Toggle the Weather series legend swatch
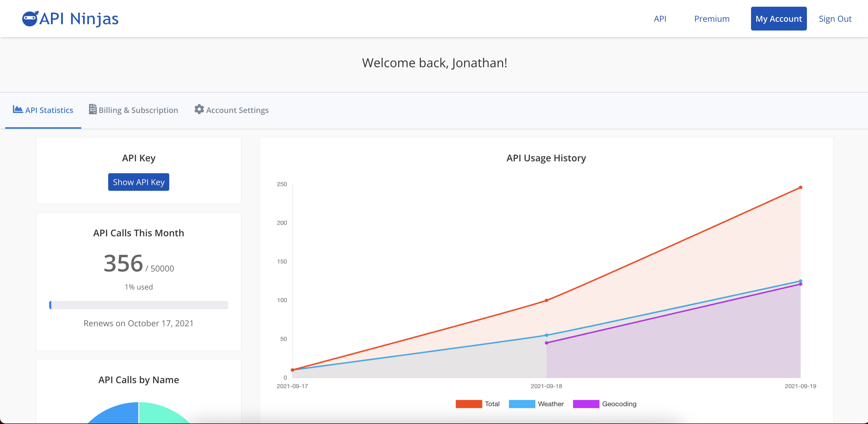The height and width of the screenshot is (424, 868). (x=522, y=404)
